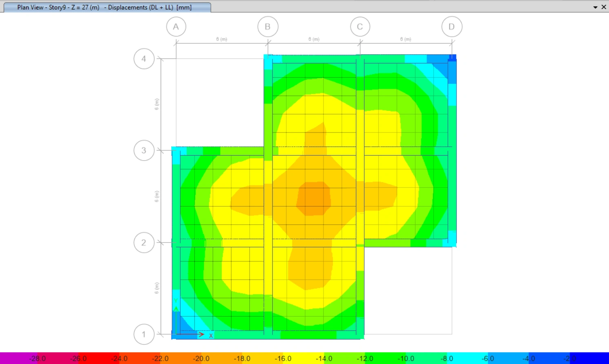Click the -6.0 legend value
Screen dimensions: 609x364
[488, 359]
